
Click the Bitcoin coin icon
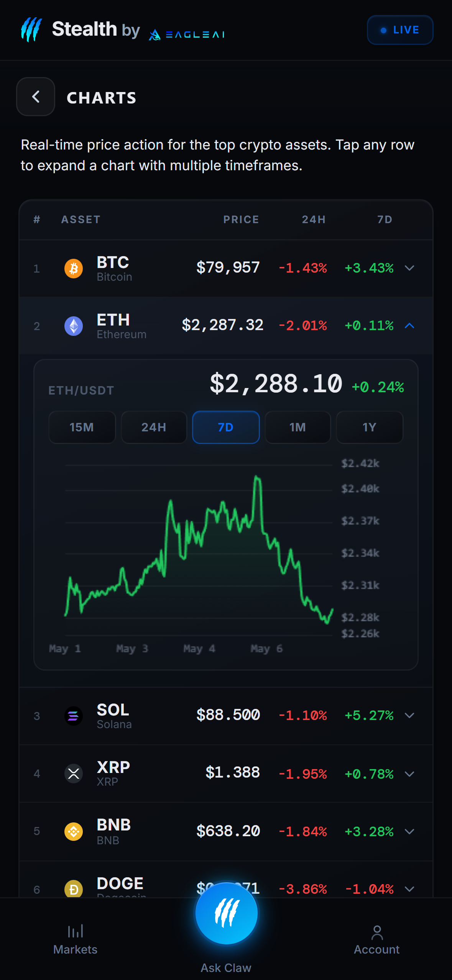74,268
